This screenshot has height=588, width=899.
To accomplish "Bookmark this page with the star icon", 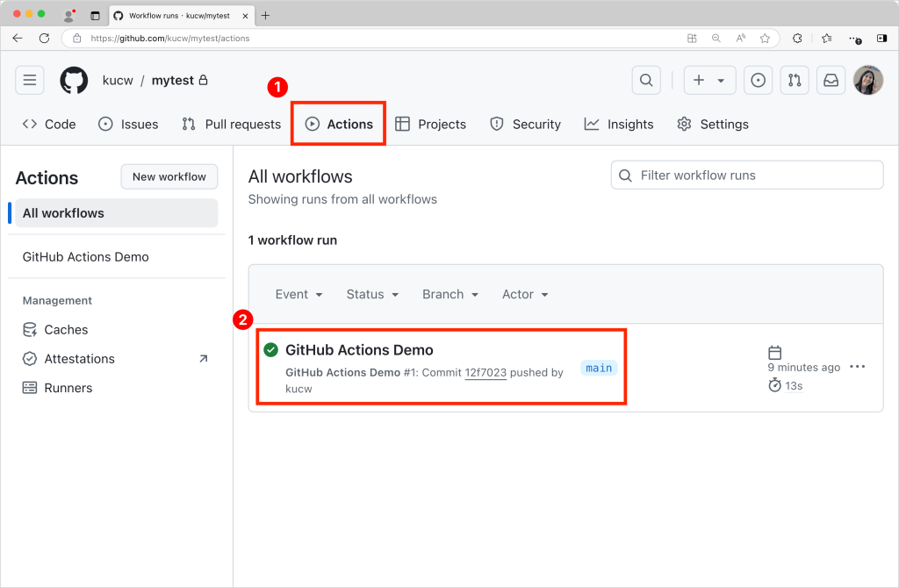I will (765, 39).
